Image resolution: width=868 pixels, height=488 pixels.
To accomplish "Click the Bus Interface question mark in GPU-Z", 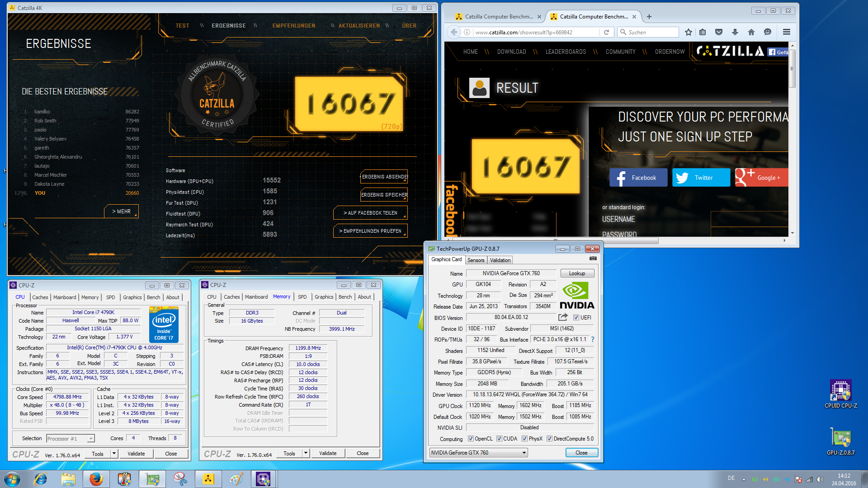I will coord(592,339).
